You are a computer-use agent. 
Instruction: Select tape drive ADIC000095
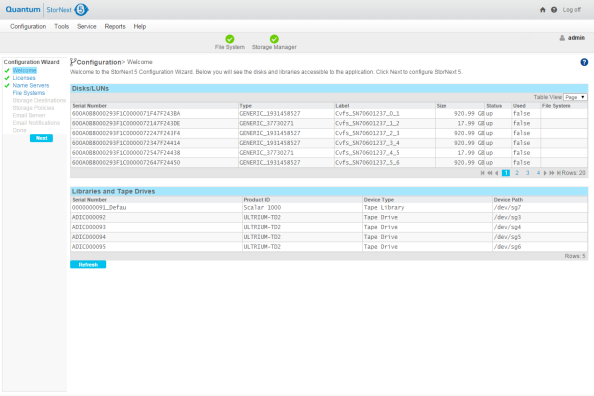click(329, 247)
